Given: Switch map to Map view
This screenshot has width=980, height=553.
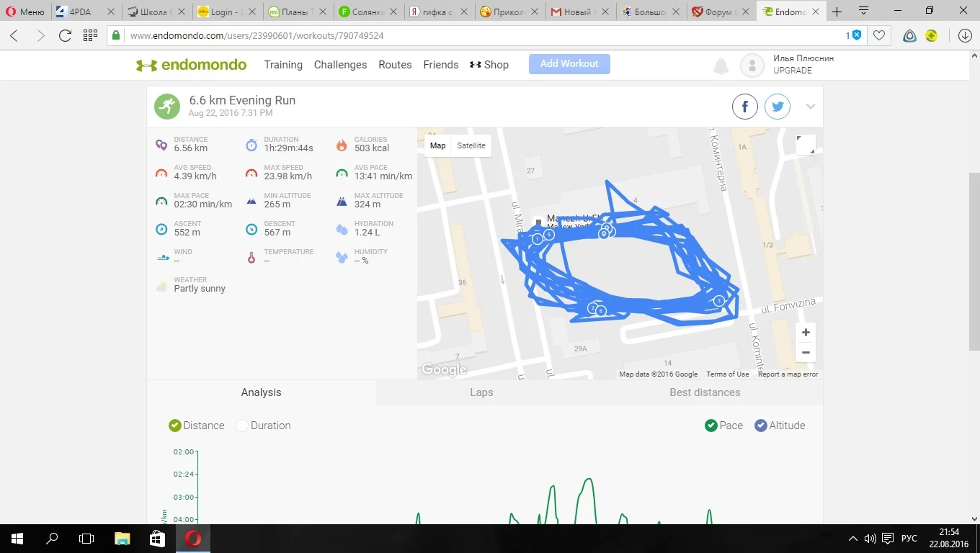Looking at the screenshot, I should pyautogui.click(x=437, y=145).
